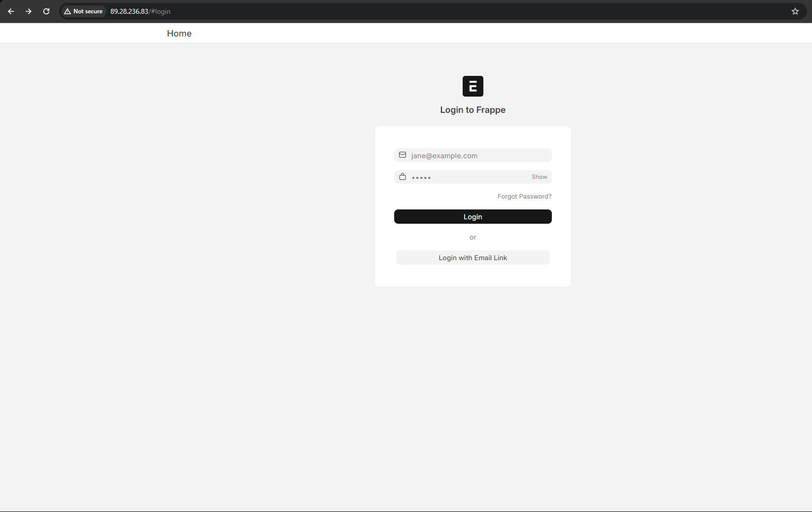This screenshot has width=812, height=512.
Task: Show the hidden password text
Action: (539, 177)
